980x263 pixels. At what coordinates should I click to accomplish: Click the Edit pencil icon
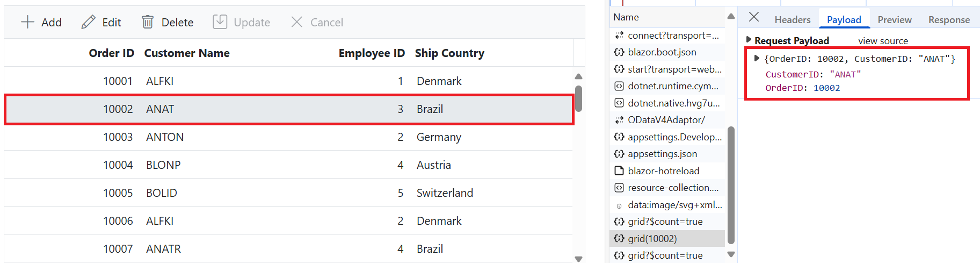click(x=88, y=22)
